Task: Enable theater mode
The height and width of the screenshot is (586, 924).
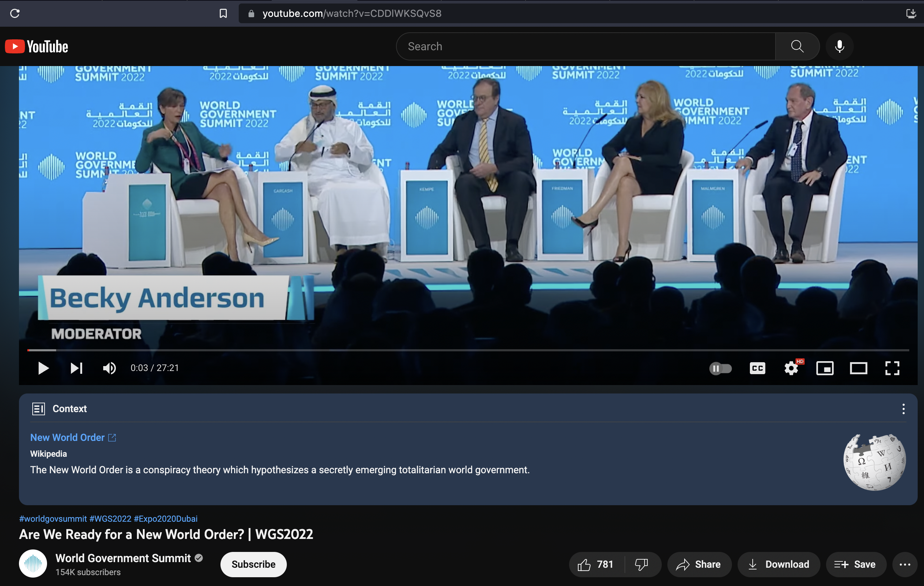Action: click(858, 368)
